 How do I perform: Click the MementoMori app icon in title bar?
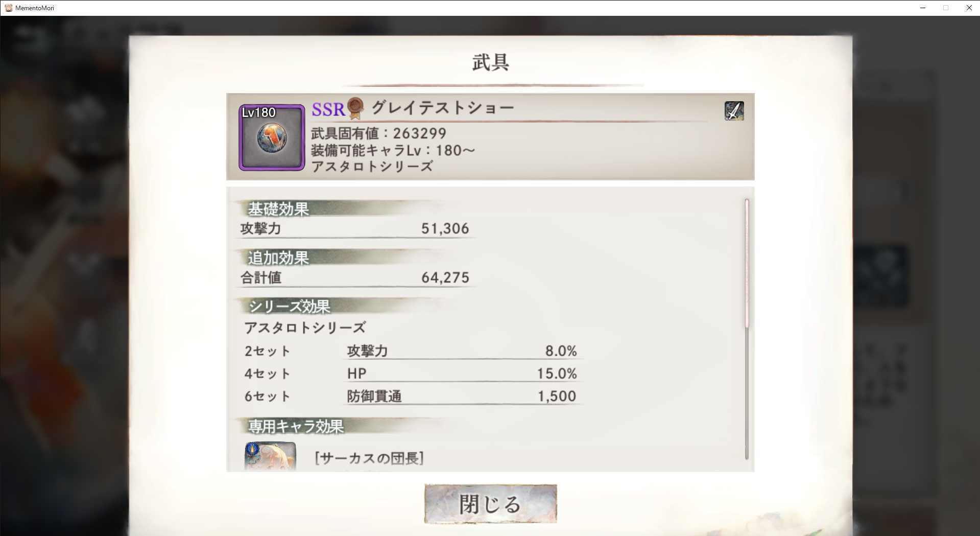point(8,8)
